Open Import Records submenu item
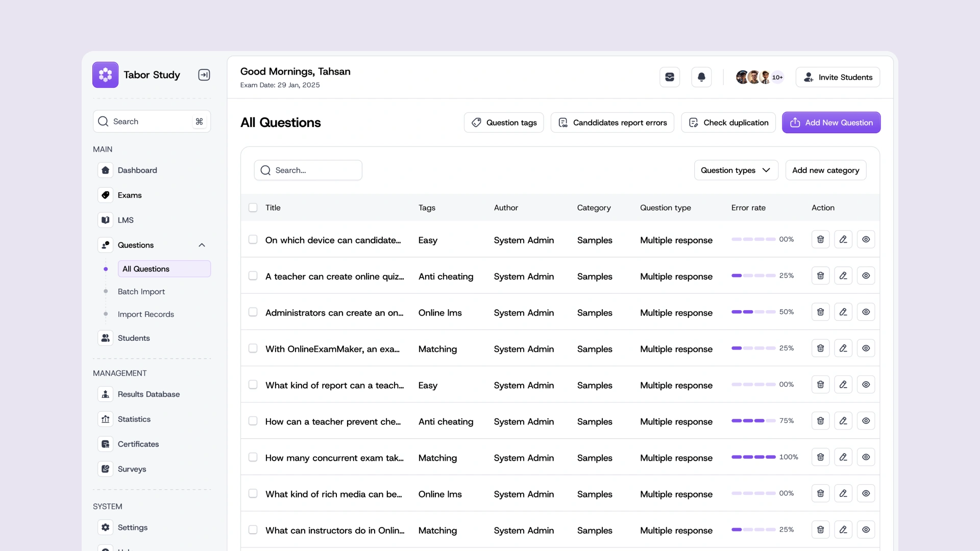This screenshot has width=980, height=551. [x=146, y=314]
